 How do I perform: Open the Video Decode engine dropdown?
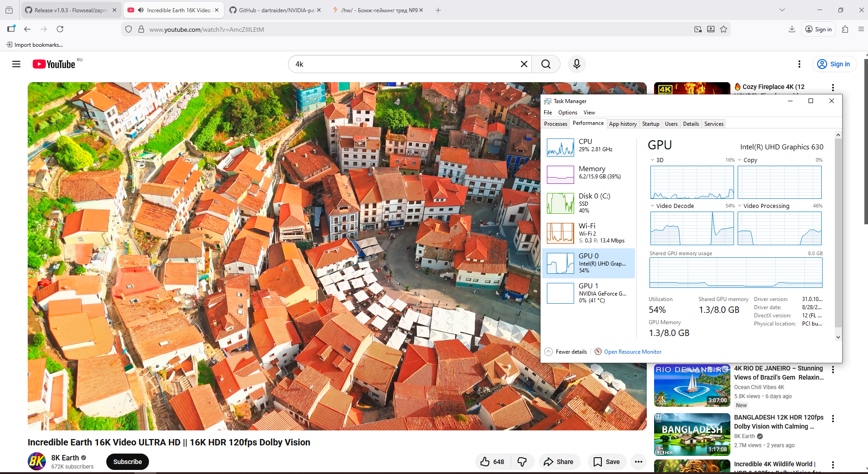coord(653,206)
